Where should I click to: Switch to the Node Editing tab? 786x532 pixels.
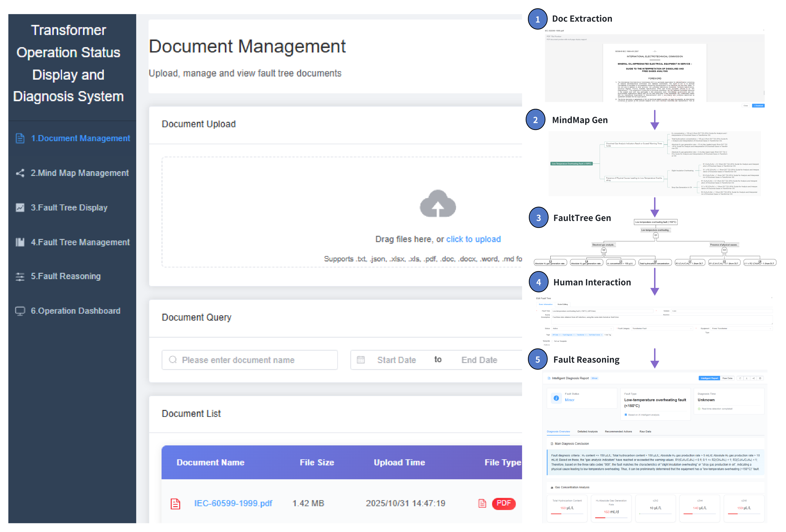[563, 304]
